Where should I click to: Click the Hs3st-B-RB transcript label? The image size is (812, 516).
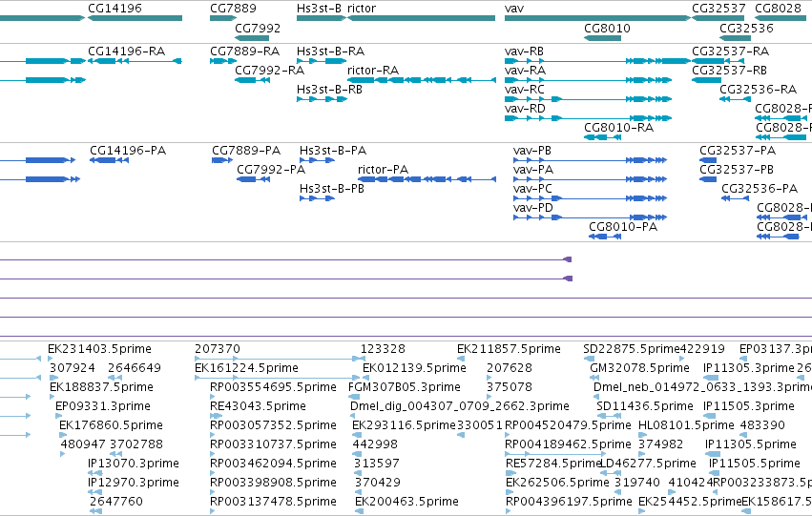pyautogui.click(x=329, y=90)
